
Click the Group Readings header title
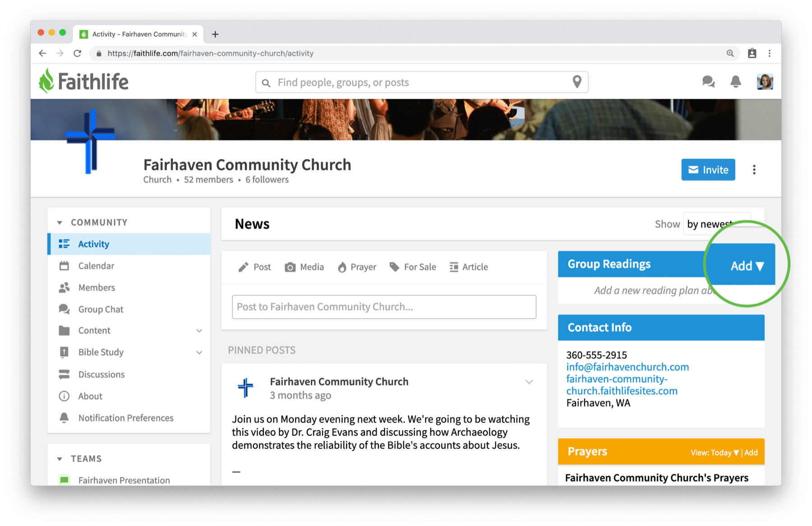pos(609,264)
